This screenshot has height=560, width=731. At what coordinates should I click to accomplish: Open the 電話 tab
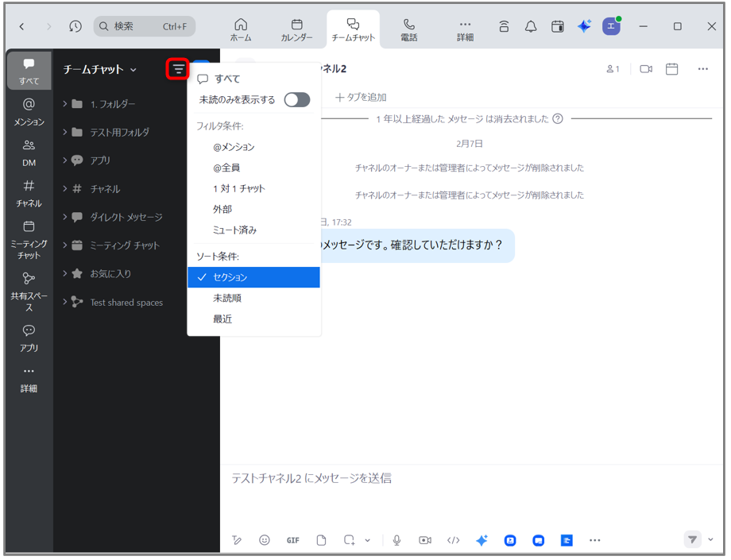409,30
